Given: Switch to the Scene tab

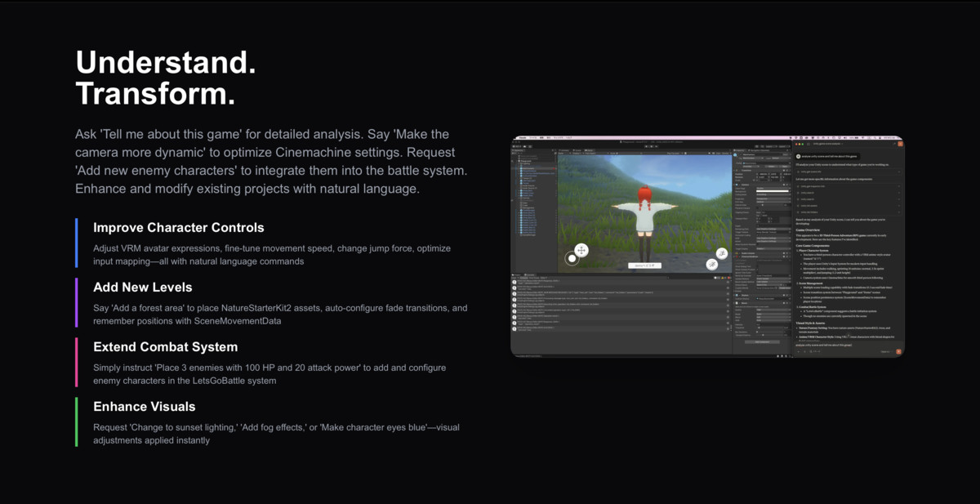Looking at the screenshot, I should tap(577, 150).
